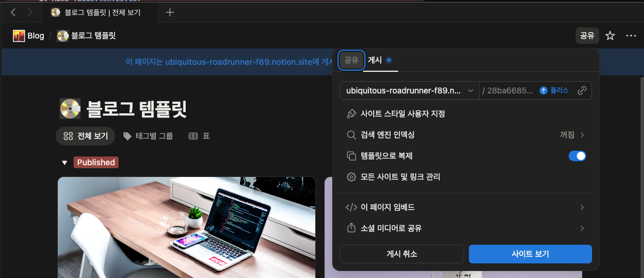The width and height of the screenshot is (644, 278).
Task: Open the three-dot more options menu
Action: pyautogui.click(x=631, y=36)
